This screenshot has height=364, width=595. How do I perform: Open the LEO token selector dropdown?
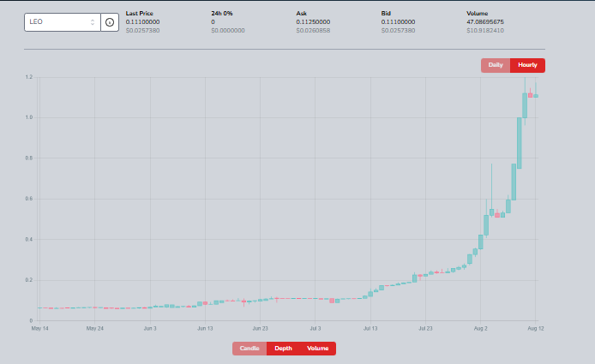click(63, 22)
